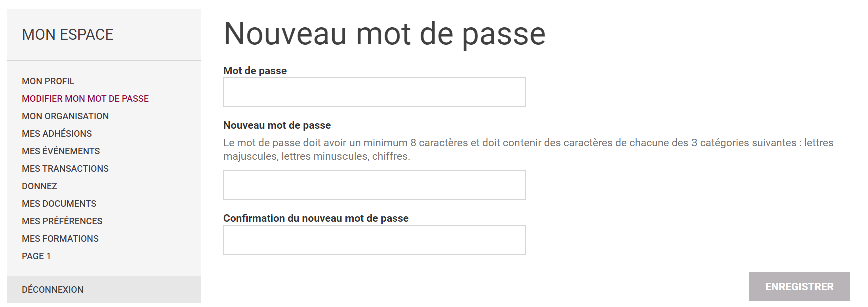Click the 'Confirmation du nouveau mot de passe' label text

coord(316,218)
